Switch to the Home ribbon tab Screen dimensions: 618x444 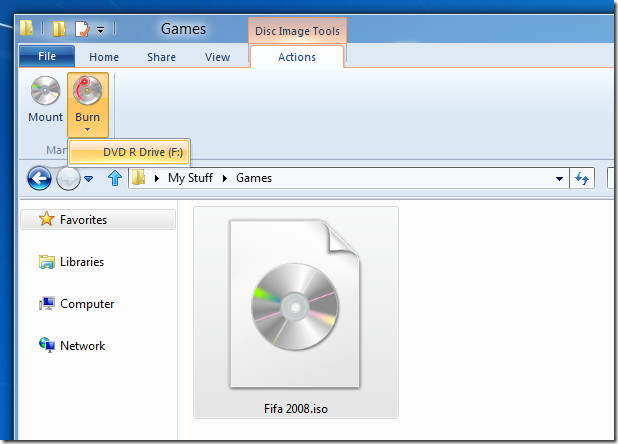coord(104,57)
